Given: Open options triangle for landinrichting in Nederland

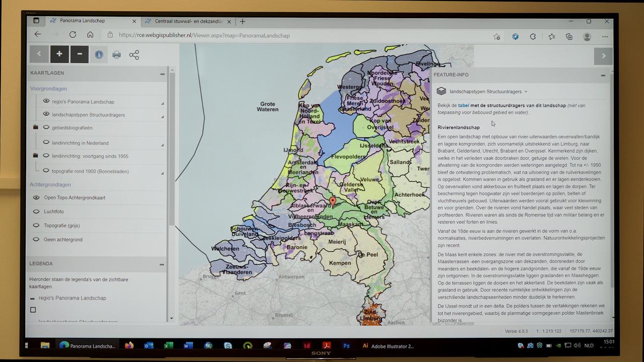Looking at the screenshot, I should pos(162,145).
